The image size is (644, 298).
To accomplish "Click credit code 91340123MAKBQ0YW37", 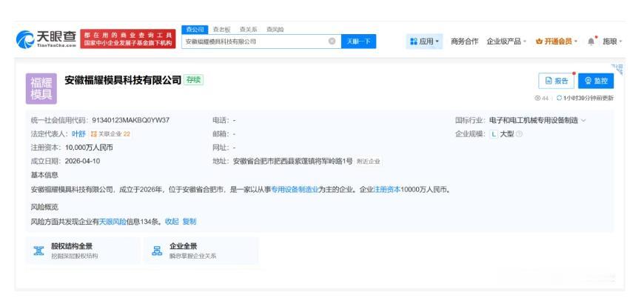I will [130, 120].
